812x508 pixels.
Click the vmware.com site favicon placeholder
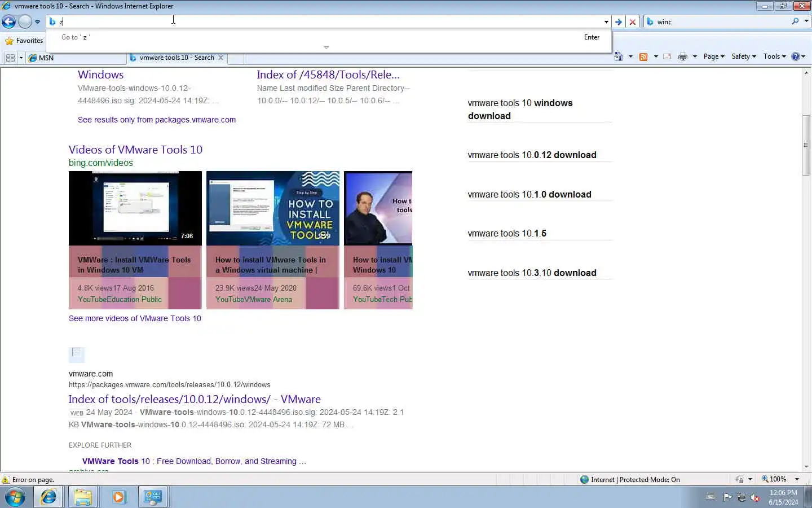[x=77, y=354]
